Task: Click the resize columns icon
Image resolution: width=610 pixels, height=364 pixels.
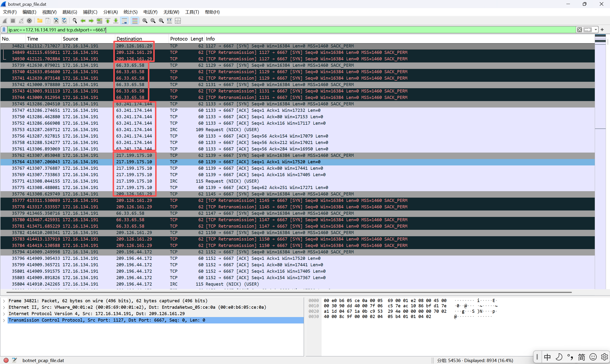Action: (x=169, y=21)
